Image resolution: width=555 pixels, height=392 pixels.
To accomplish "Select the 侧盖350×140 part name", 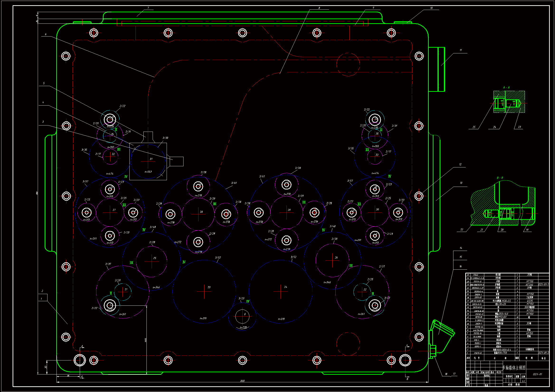I will pos(502,314).
